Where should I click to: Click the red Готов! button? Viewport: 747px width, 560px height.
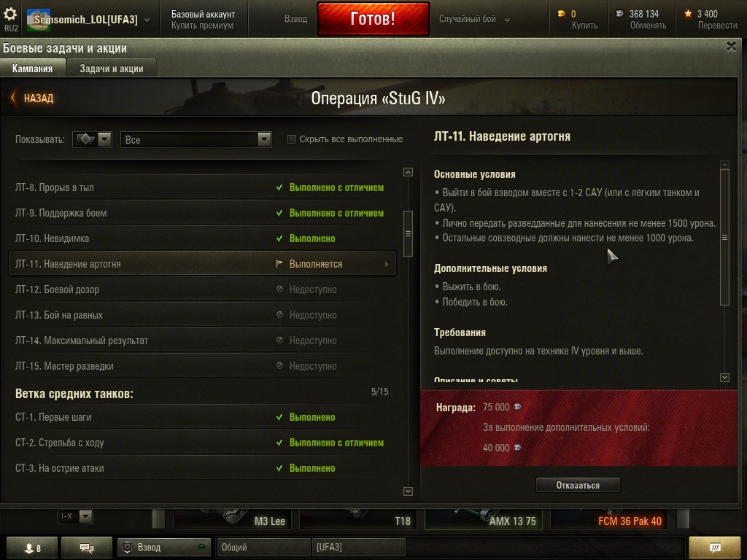[373, 18]
